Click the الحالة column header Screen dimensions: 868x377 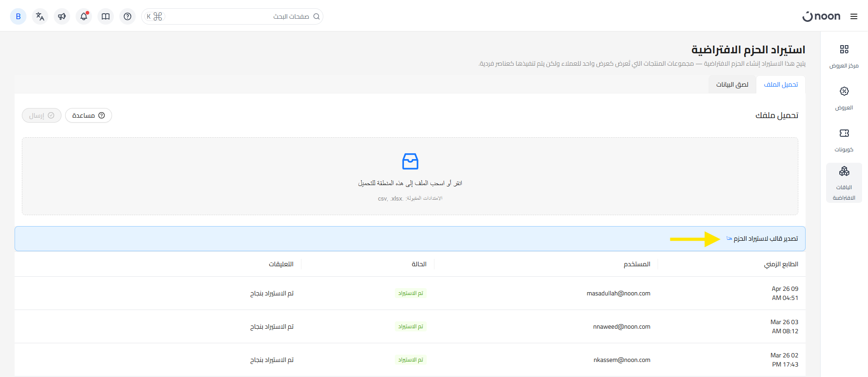419,264
